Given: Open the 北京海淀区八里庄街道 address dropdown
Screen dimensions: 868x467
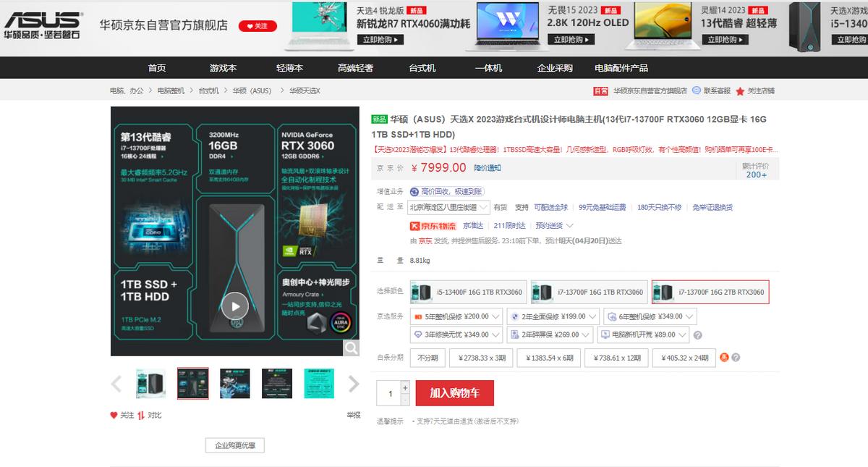Looking at the screenshot, I should (447, 207).
